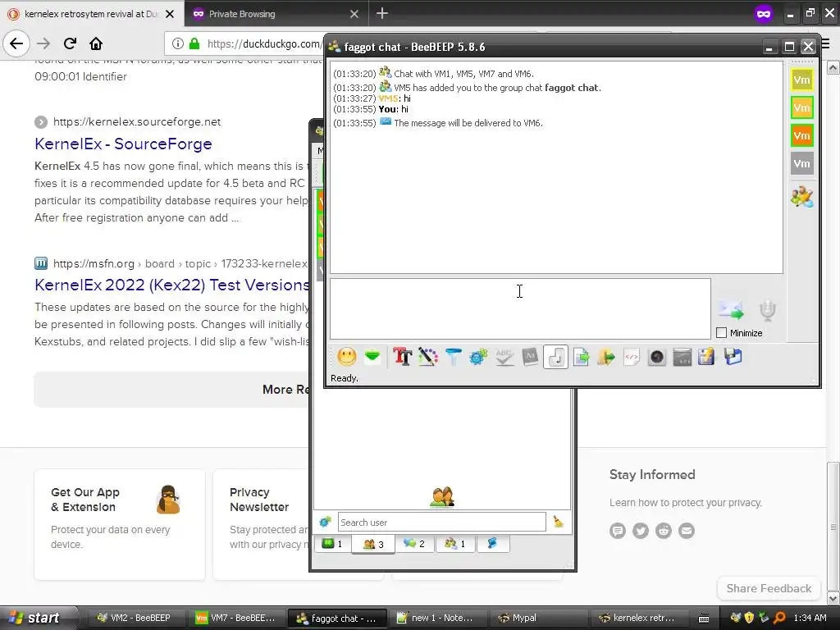Viewport: 840px width, 630px height.
Task: Open the font color pencil icon
Action: (x=427, y=357)
